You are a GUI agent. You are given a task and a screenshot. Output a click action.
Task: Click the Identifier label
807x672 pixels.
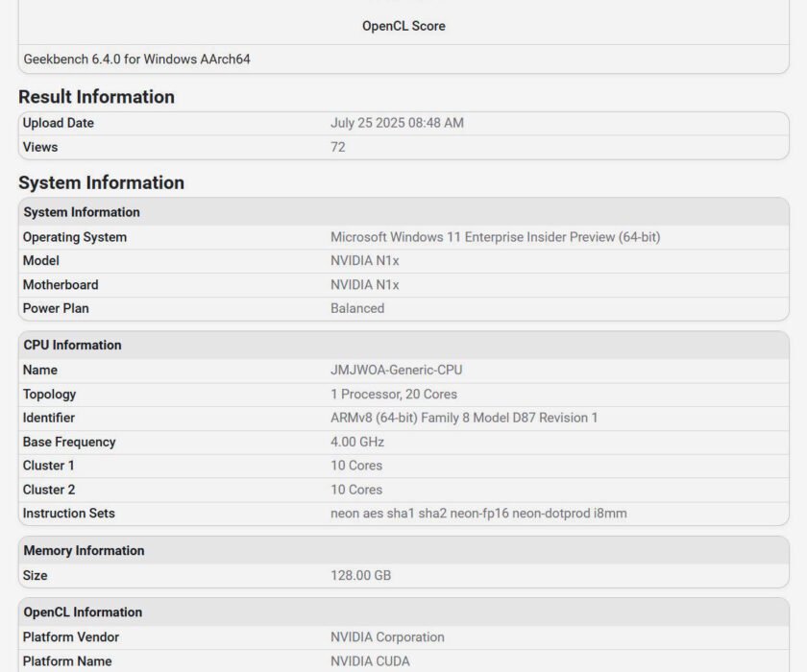point(49,418)
